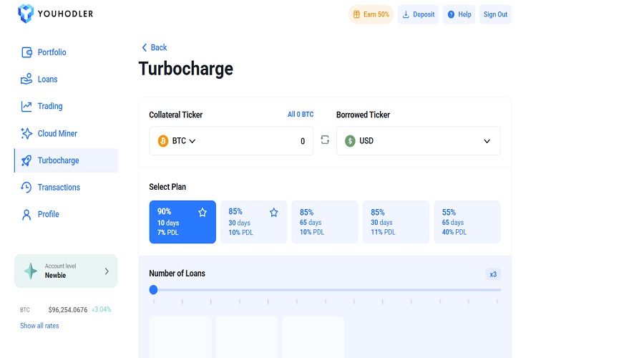644x358 pixels.
Task: Click the Select Plan label
Action: 167,187
